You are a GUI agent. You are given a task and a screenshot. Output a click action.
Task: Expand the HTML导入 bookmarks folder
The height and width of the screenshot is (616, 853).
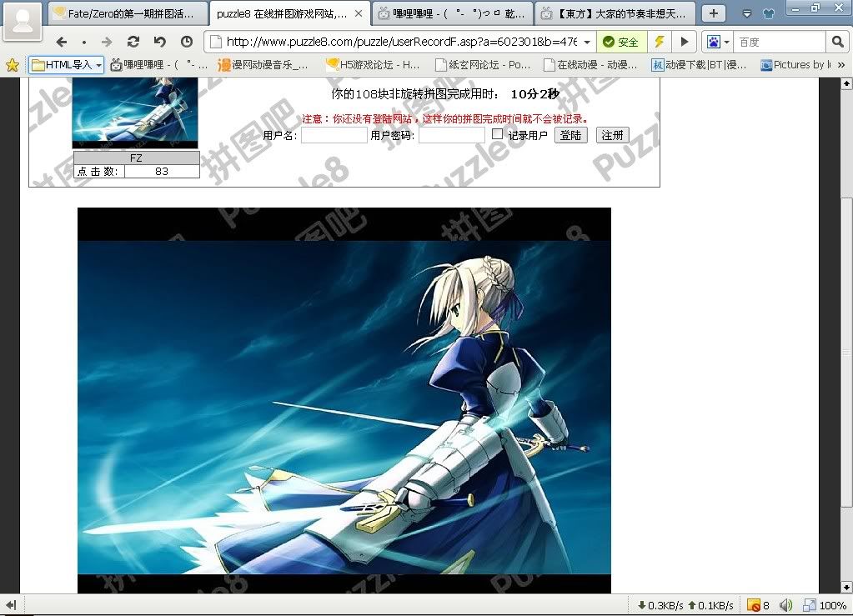[67, 65]
